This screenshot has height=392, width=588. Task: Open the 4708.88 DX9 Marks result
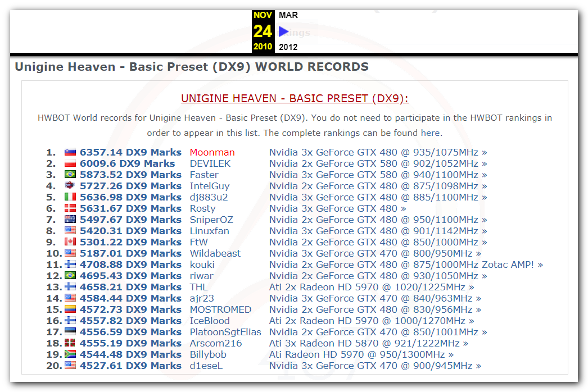[130, 265]
